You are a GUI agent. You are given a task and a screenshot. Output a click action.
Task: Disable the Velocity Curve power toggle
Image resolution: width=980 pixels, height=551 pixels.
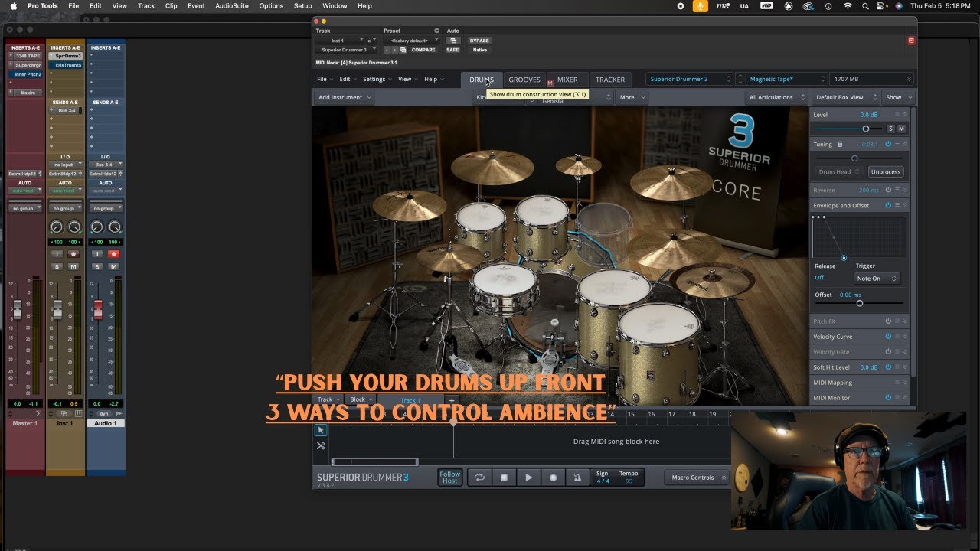pyautogui.click(x=888, y=337)
